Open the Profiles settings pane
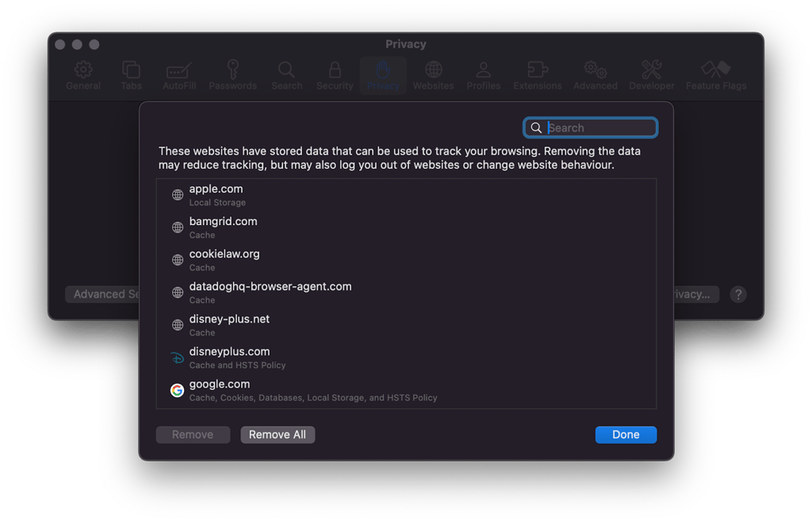812x524 pixels. point(483,75)
